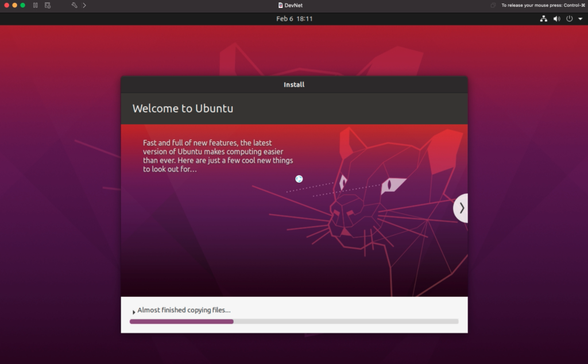
Task: Open VM settings with the wrench icon
Action: 74,5
